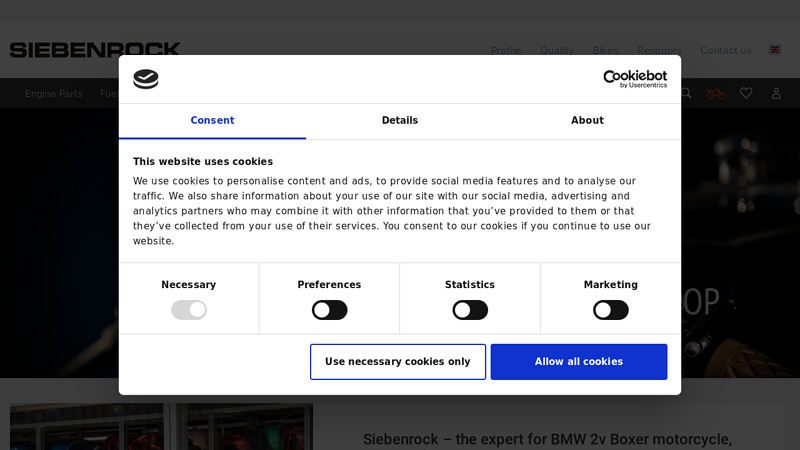Turn on the Marketing cookies toggle
This screenshot has width=800, height=450.
[x=610, y=310]
